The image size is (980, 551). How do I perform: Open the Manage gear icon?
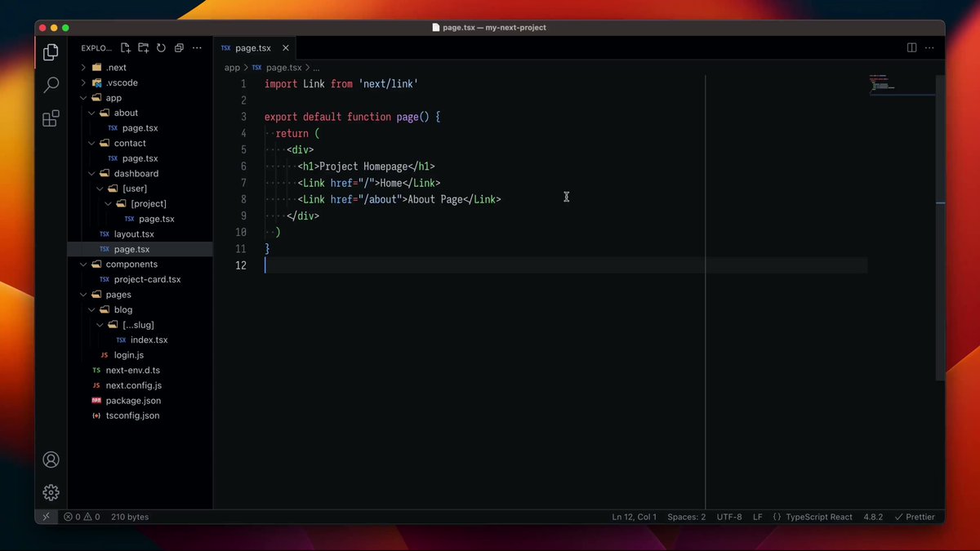(x=51, y=492)
